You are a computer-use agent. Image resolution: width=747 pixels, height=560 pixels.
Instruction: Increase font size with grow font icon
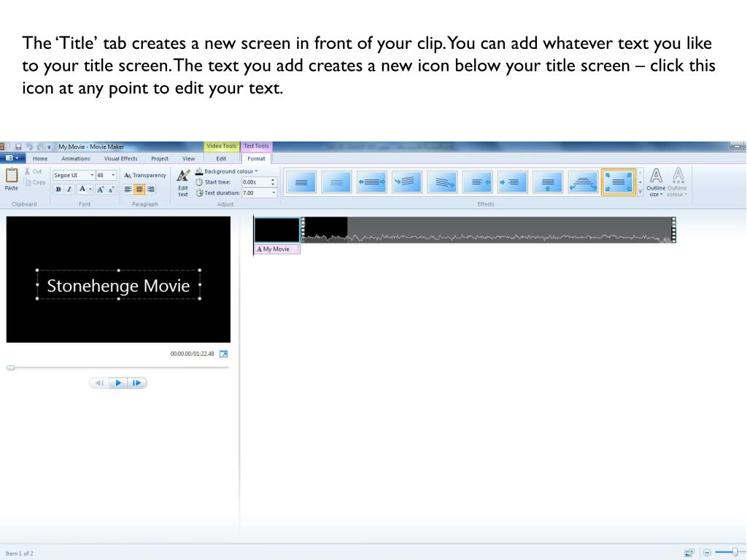coord(100,189)
